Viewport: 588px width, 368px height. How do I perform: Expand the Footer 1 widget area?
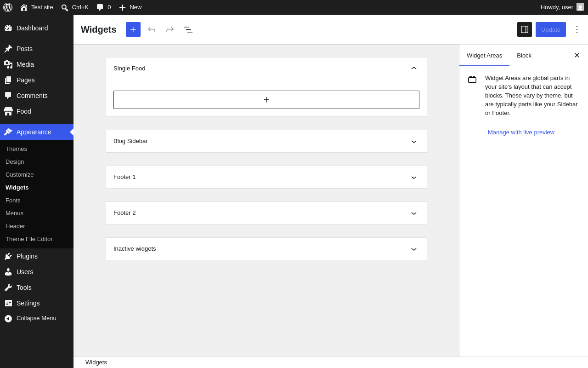pos(266,177)
